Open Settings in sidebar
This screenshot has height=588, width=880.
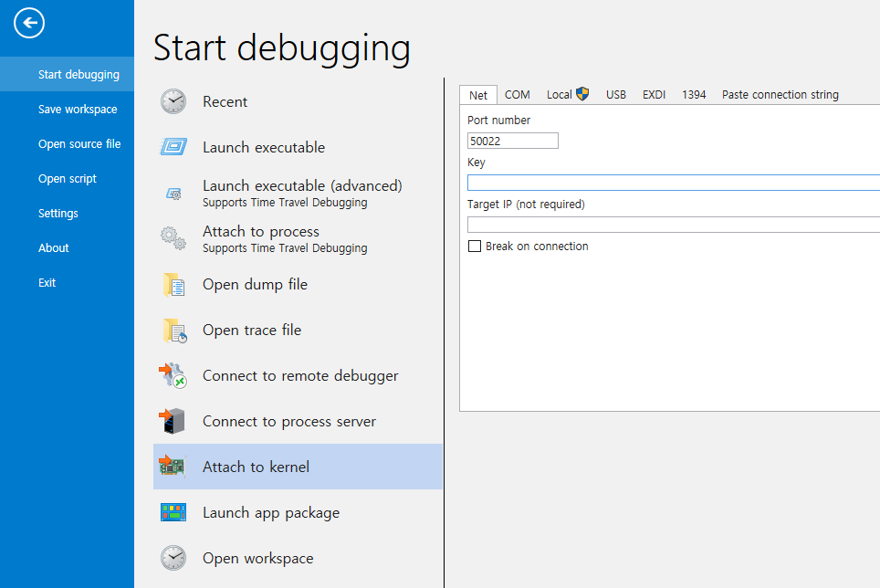click(68, 214)
